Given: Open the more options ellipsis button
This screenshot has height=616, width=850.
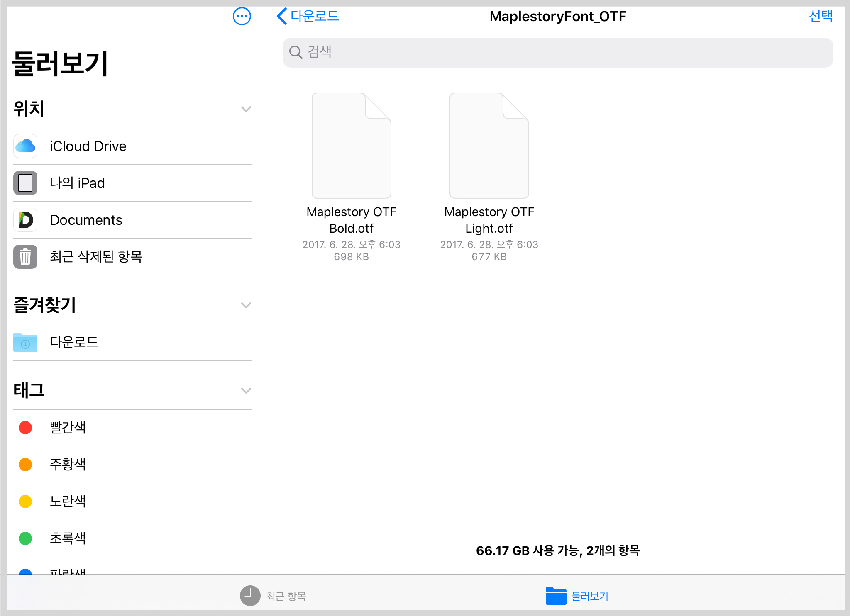Looking at the screenshot, I should 242,17.
